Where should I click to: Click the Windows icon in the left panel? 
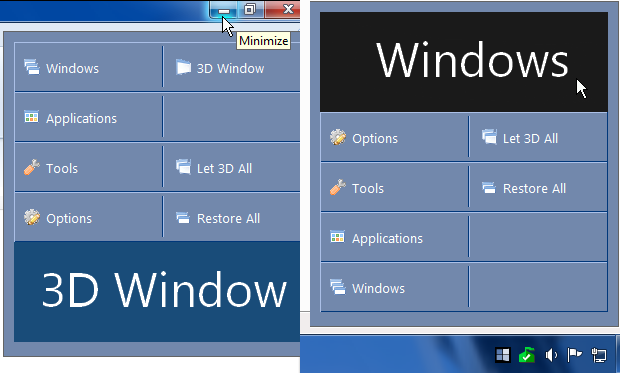pyautogui.click(x=32, y=67)
